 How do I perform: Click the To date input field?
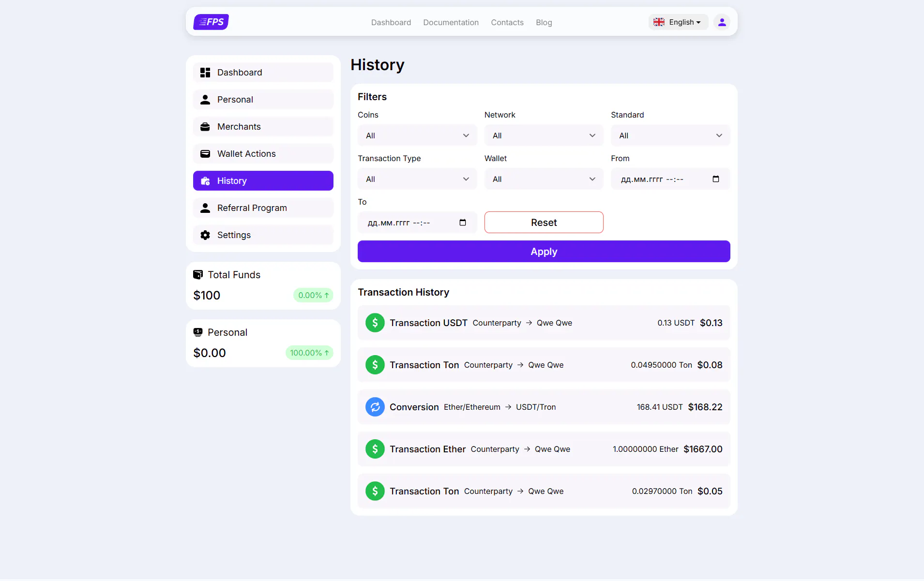(417, 223)
